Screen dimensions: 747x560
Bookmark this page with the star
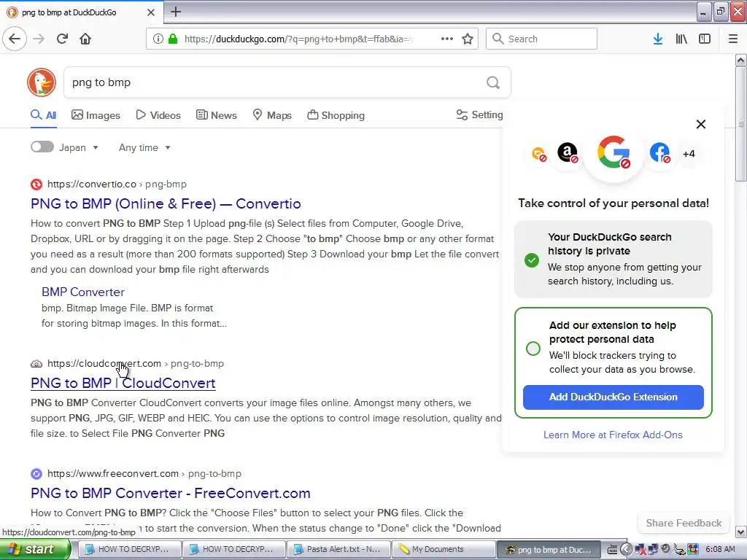468,39
